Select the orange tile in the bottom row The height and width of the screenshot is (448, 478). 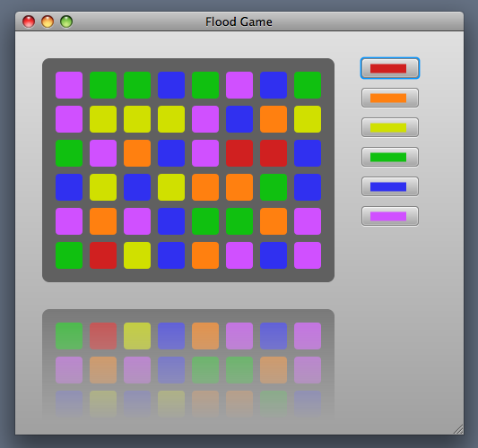click(x=205, y=255)
